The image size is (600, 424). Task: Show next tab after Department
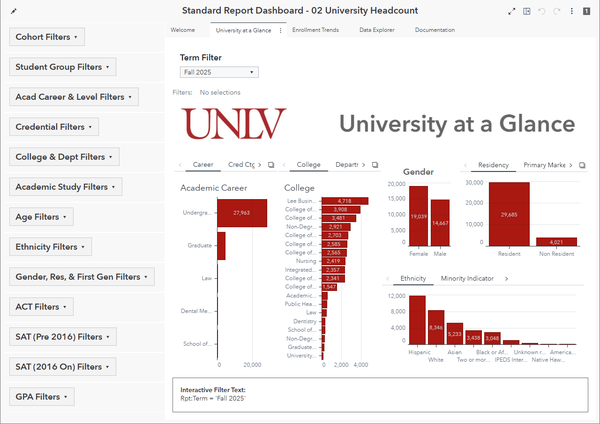click(364, 165)
